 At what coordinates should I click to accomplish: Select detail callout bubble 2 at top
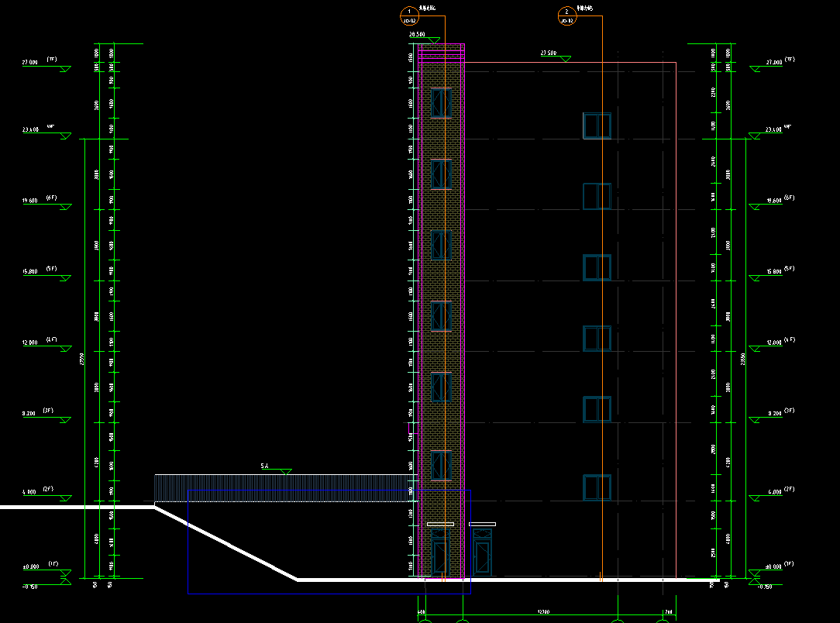click(567, 15)
